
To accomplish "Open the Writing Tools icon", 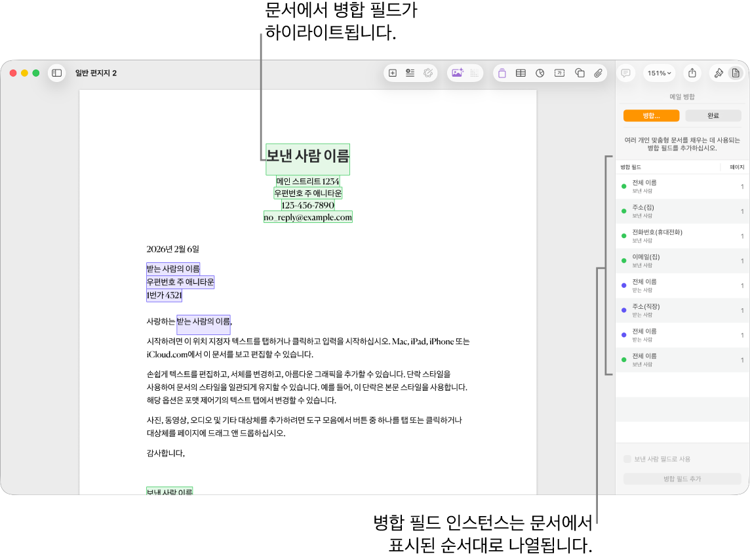I will point(428,73).
